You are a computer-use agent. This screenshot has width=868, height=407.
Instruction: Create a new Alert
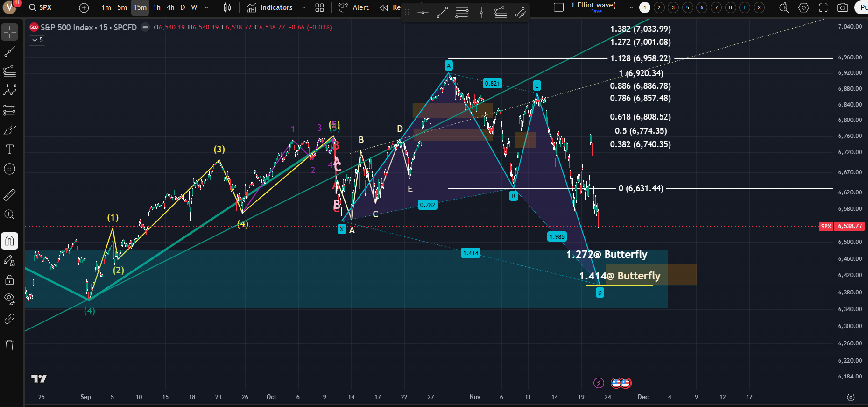(353, 7)
